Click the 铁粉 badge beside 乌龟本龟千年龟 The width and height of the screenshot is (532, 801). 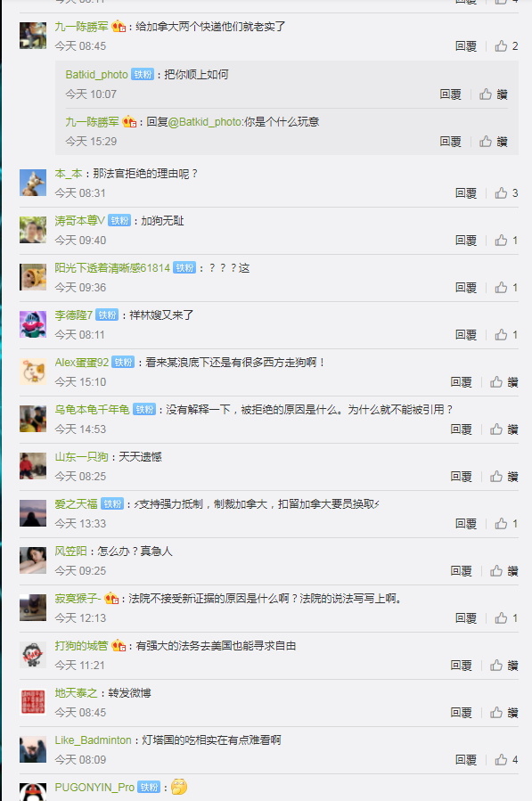click(144, 410)
